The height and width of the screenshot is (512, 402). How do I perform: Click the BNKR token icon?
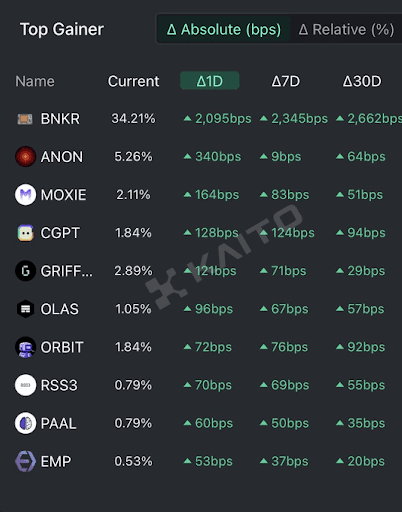[25, 119]
